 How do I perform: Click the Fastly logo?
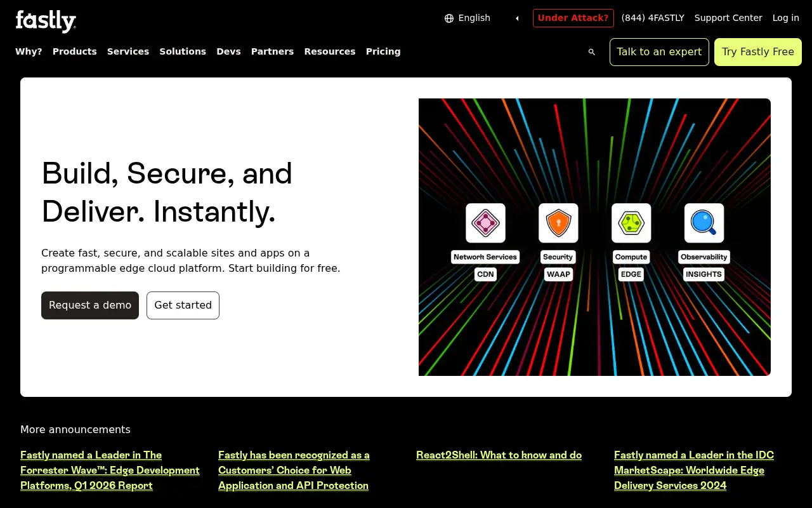pyautogui.click(x=46, y=21)
